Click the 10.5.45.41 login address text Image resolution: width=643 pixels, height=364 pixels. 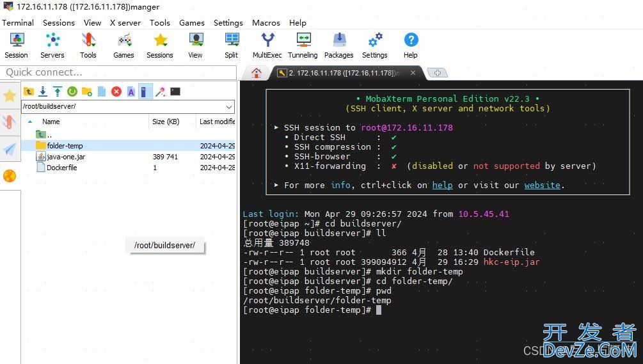(x=484, y=214)
